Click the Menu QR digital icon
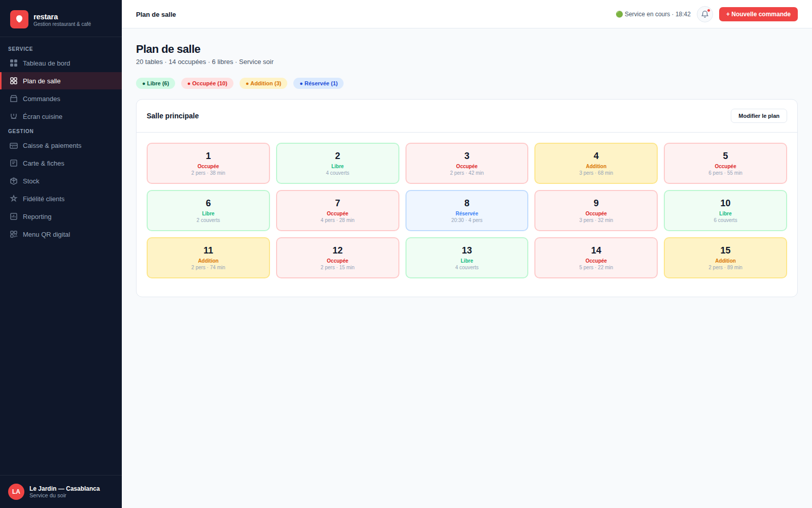 coord(14,234)
